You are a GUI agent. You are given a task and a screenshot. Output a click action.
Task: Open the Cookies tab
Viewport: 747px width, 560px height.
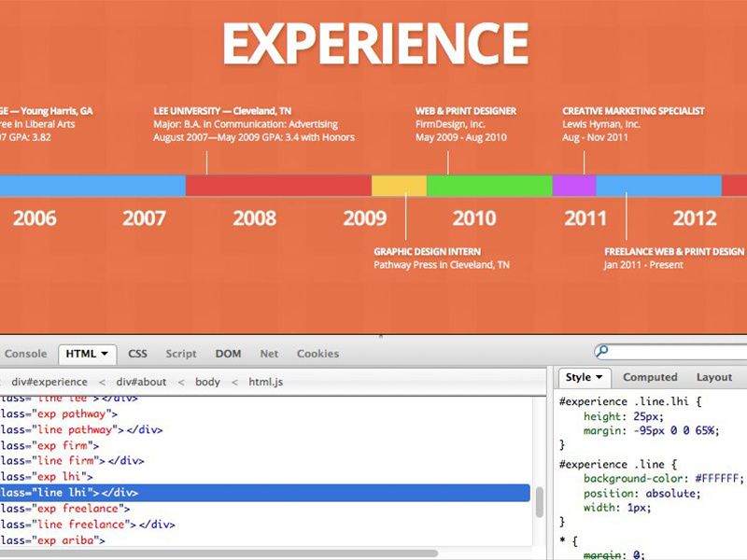tap(317, 354)
